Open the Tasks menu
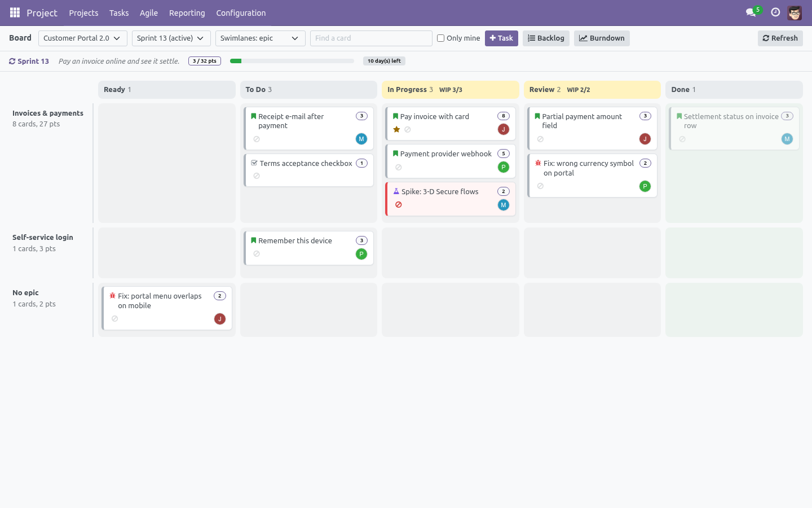 (x=119, y=13)
